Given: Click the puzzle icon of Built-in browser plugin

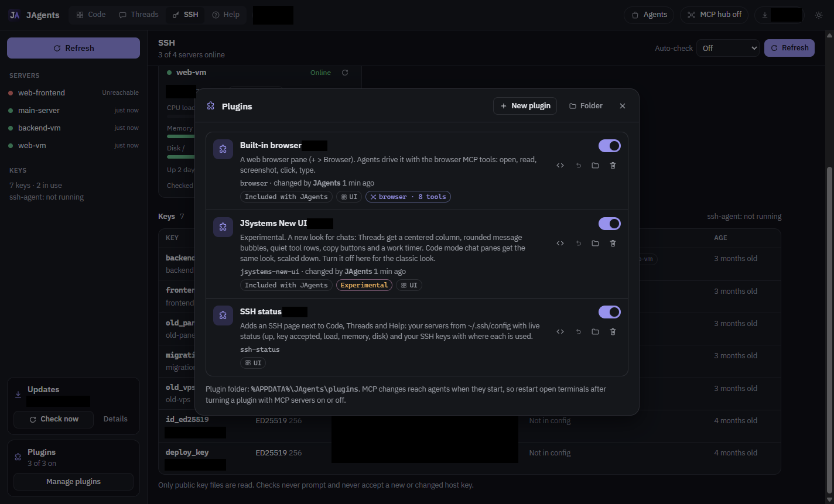Looking at the screenshot, I should pyautogui.click(x=223, y=149).
